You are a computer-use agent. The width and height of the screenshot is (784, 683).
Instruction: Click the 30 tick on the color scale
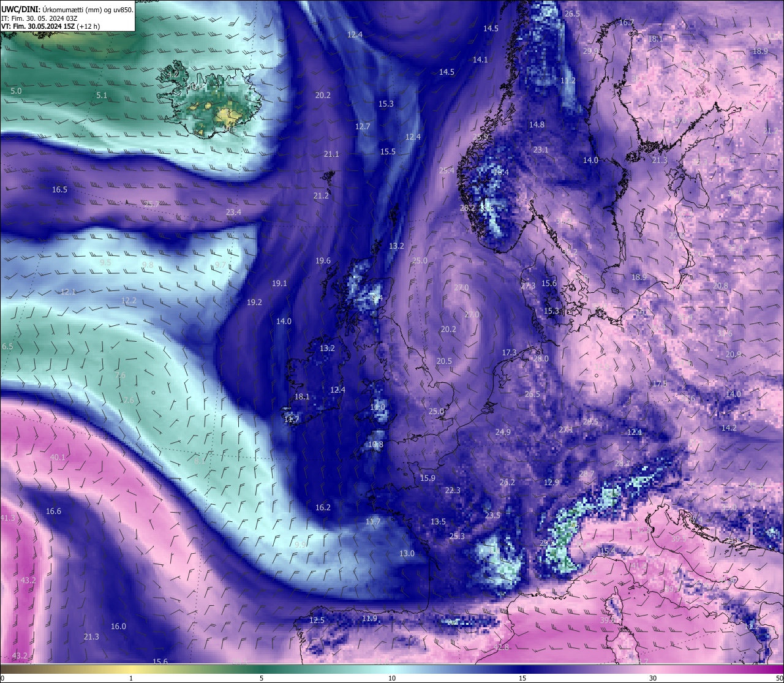653,678
